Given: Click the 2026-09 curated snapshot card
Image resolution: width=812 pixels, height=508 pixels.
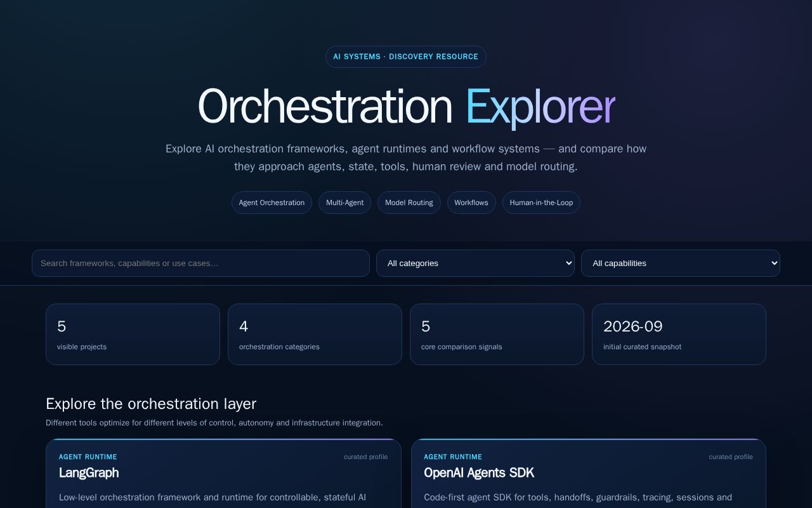Looking at the screenshot, I should click(x=679, y=334).
